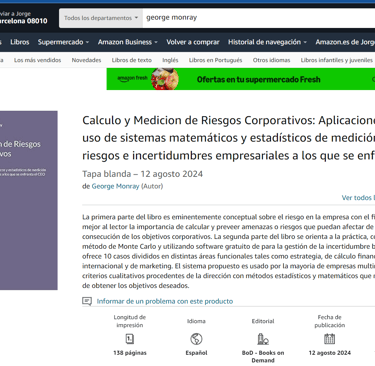
Task: Click the book title Calculo y Medicion de Riesgos
Action: (229, 138)
